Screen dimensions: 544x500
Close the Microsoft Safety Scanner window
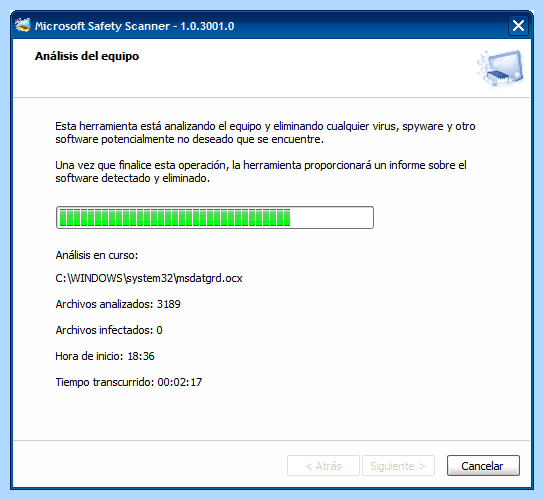point(518,26)
